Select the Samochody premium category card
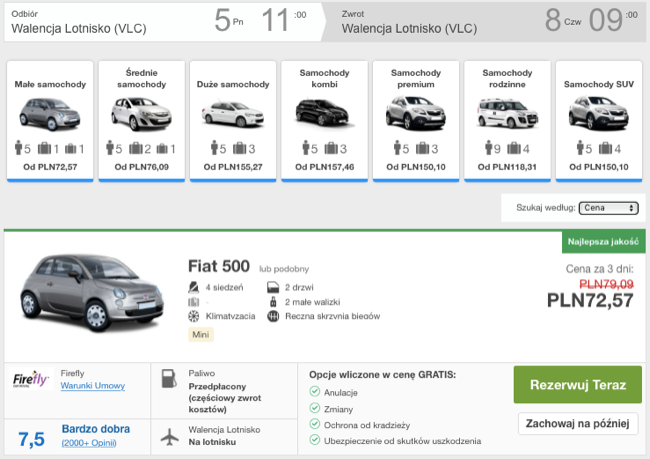The height and width of the screenshot is (459, 650). (416, 121)
